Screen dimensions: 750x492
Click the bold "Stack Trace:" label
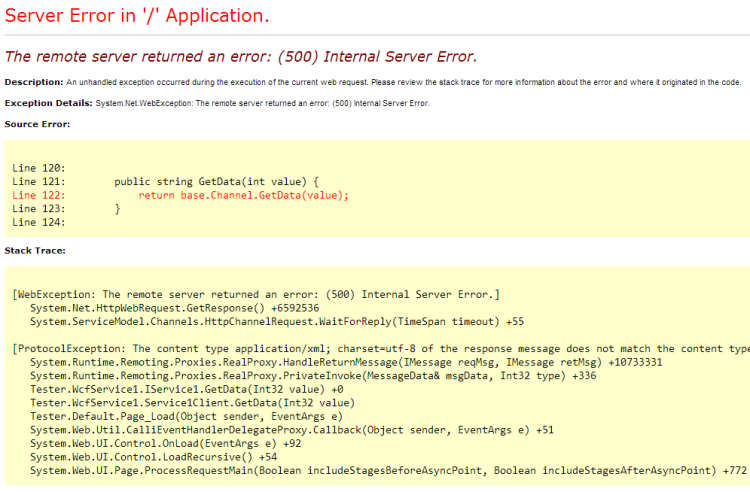click(x=35, y=249)
